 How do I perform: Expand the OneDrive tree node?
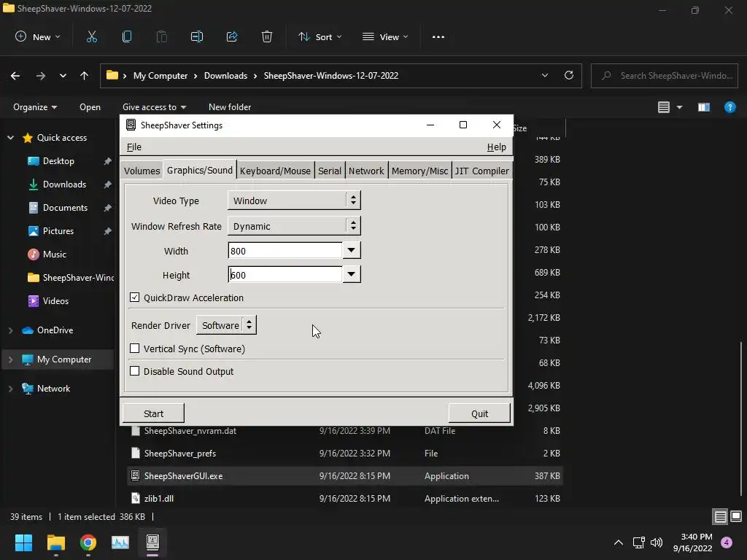(x=10, y=330)
